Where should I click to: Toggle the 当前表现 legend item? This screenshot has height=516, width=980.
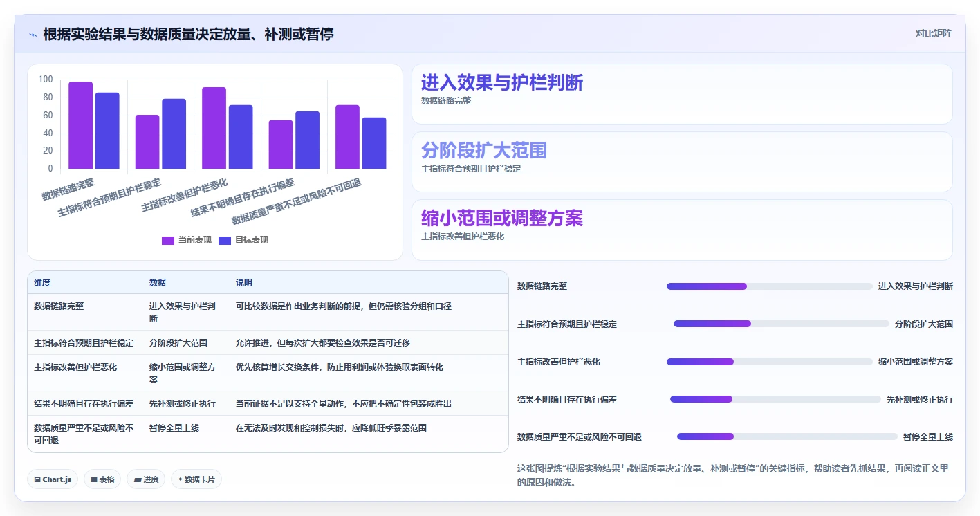point(187,240)
